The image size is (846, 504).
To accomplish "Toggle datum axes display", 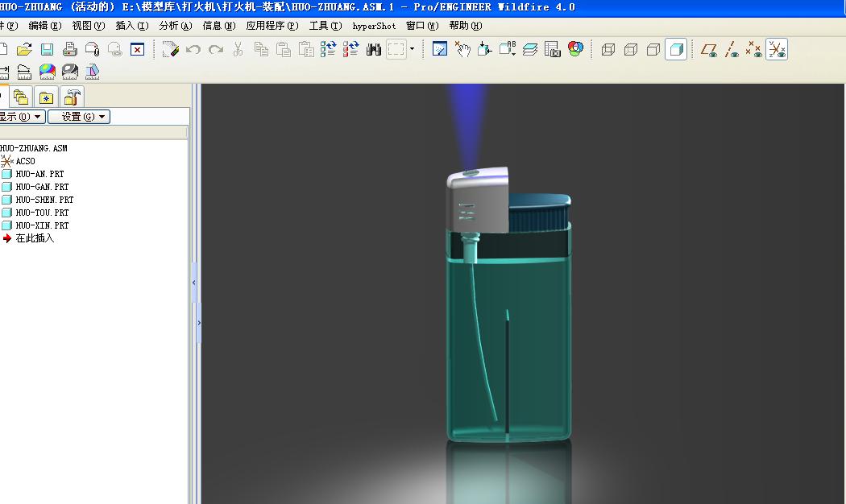I will pyautogui.click(x=732, y=50).
